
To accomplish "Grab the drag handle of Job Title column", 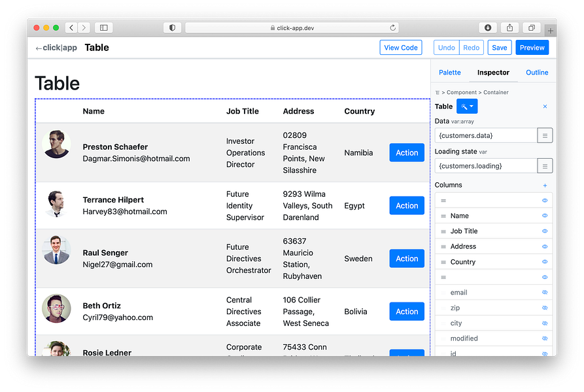I will coord(443,231).
